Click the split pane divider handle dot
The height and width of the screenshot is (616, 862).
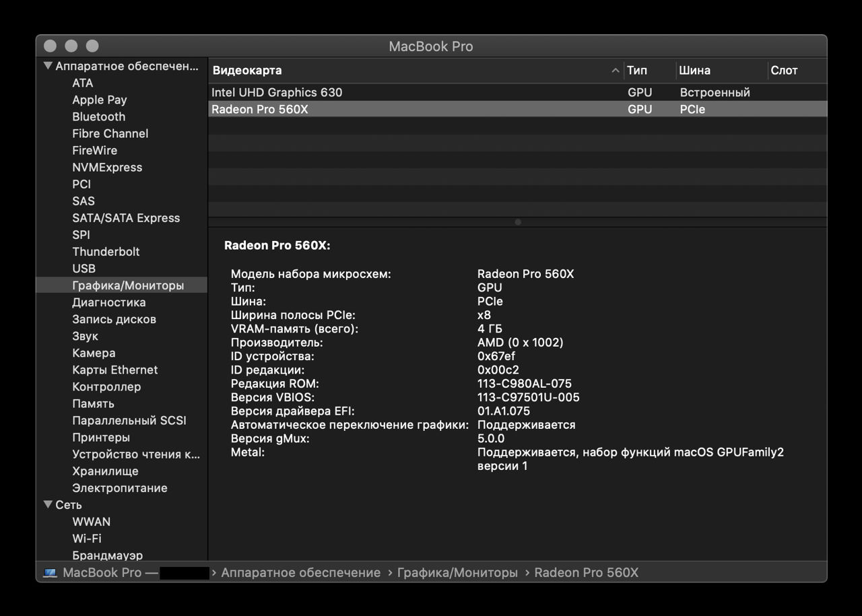click(x=517, y=221)
